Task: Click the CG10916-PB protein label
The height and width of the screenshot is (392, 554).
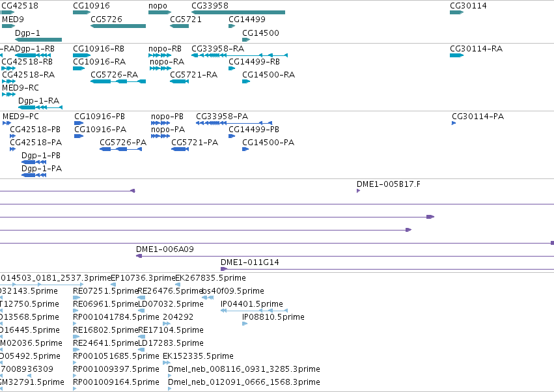Action: tap(100, 117)
